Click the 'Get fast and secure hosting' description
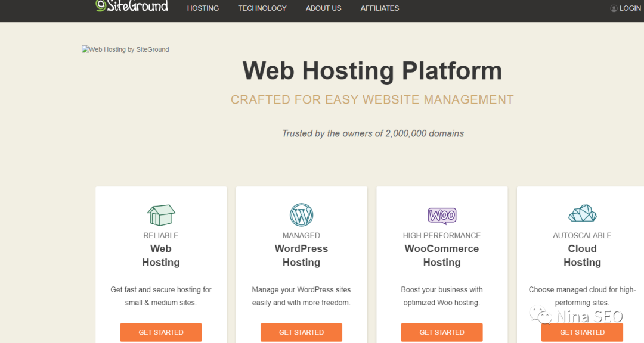 point(161,296)
